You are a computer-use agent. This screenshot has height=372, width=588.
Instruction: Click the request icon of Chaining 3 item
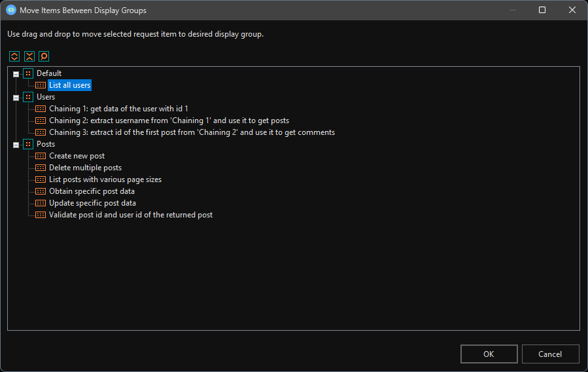[41, 132]
